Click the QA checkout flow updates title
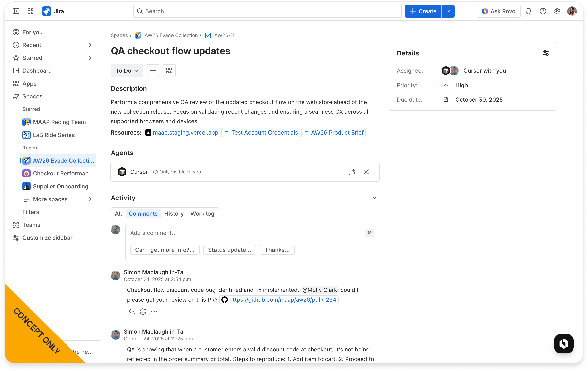The image size is (588, 371). [x=170, y=51]
